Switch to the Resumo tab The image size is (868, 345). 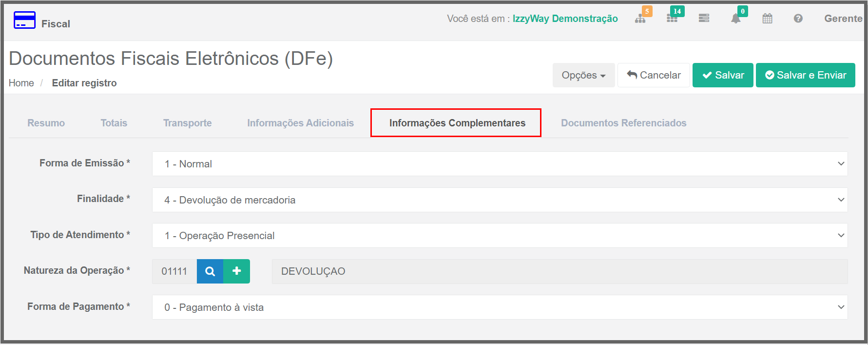coord(46,123)
